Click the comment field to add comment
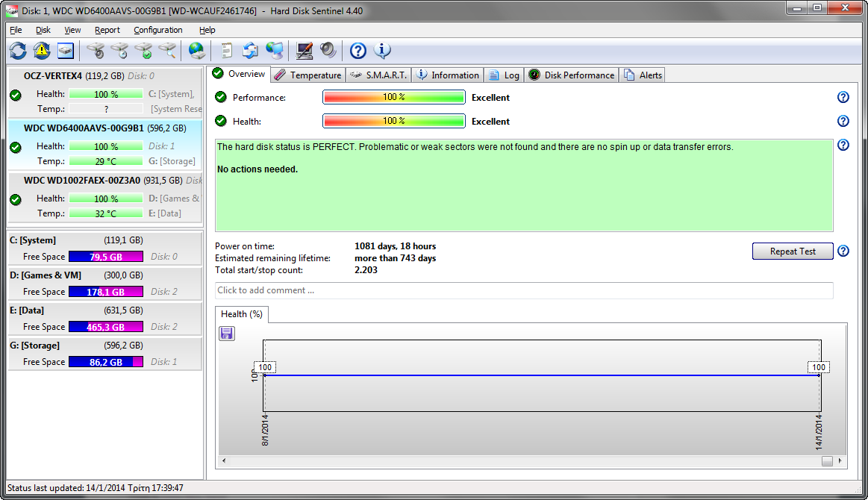868x500 pixels. click(x=524, y=290)
